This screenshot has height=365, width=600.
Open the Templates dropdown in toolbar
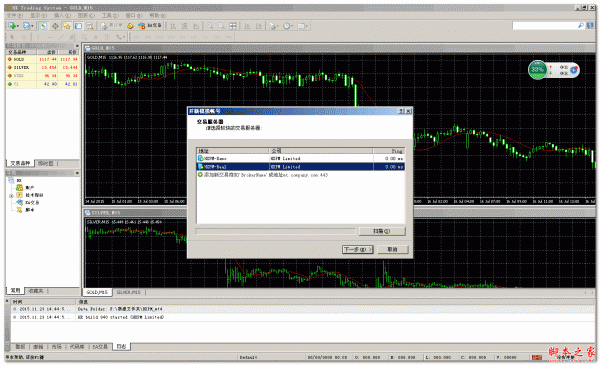click(x=302, y=26)
